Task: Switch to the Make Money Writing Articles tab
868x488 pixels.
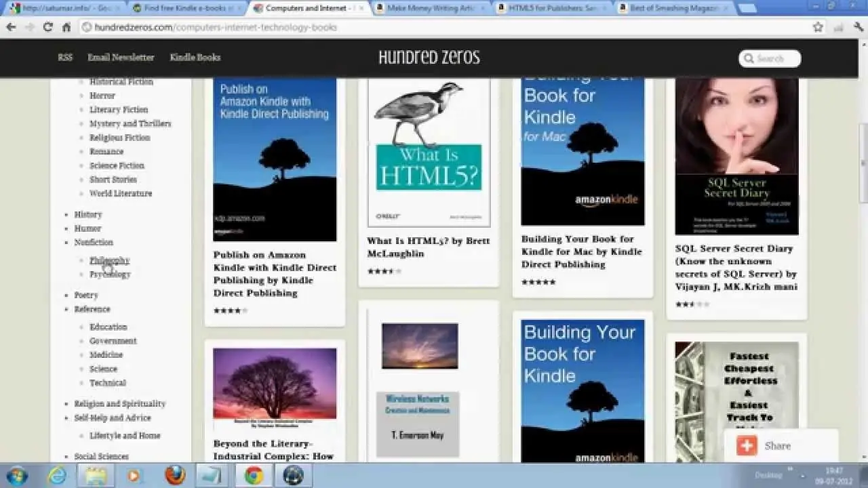Action: [x=429, y=8]
